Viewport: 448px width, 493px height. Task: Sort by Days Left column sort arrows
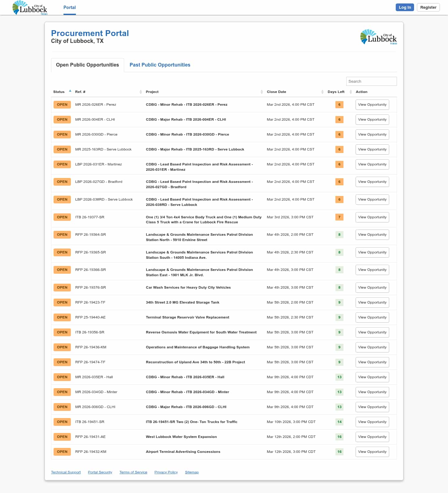coord(351,92)
